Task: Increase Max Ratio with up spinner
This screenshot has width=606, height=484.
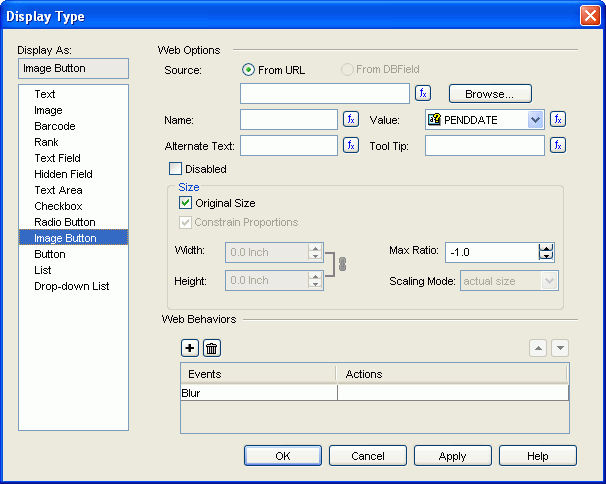Action: coord(546,248)
